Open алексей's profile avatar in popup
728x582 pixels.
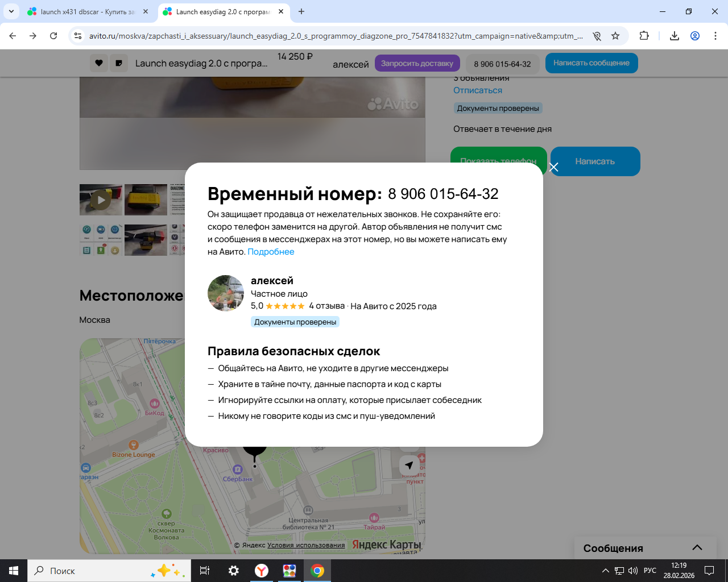coord(226,293)
